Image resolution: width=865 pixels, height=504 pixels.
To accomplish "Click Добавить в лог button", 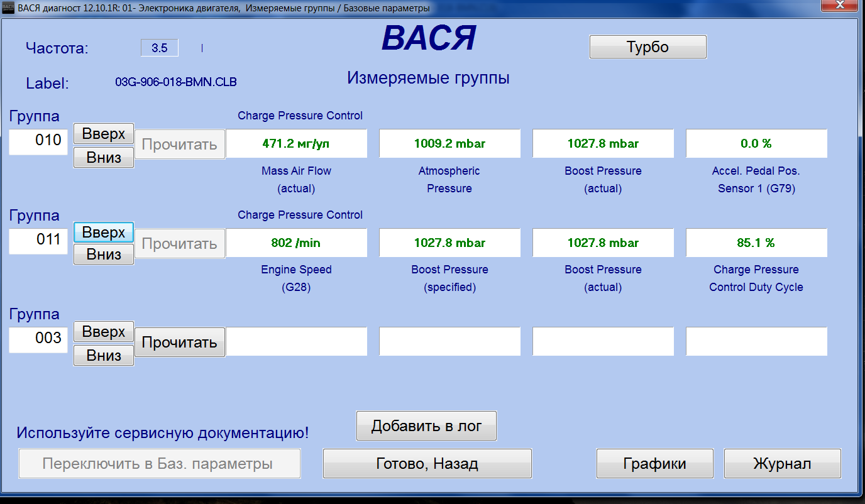I will tap(426, 426).
